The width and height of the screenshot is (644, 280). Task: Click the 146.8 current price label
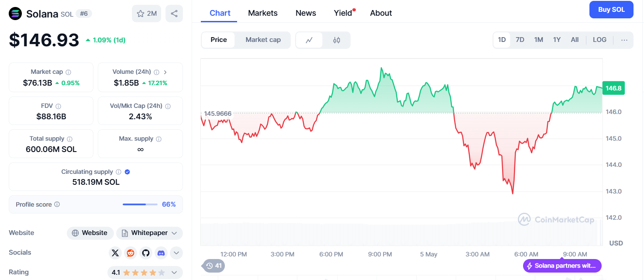click(613, 88)
